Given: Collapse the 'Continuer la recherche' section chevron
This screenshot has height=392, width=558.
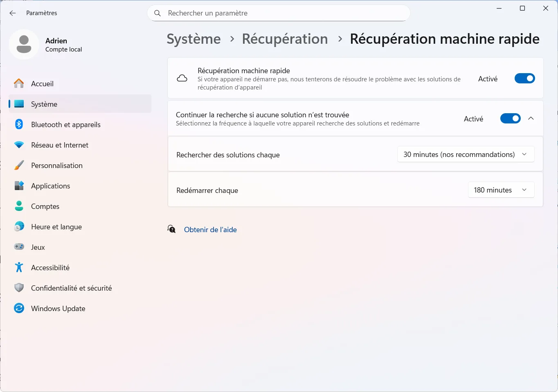Looking at the screenshot, I should [531, 118].
